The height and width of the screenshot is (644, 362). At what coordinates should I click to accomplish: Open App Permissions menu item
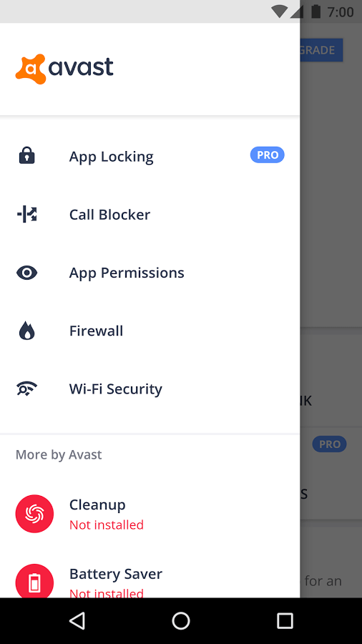click(x=150, y=273)
